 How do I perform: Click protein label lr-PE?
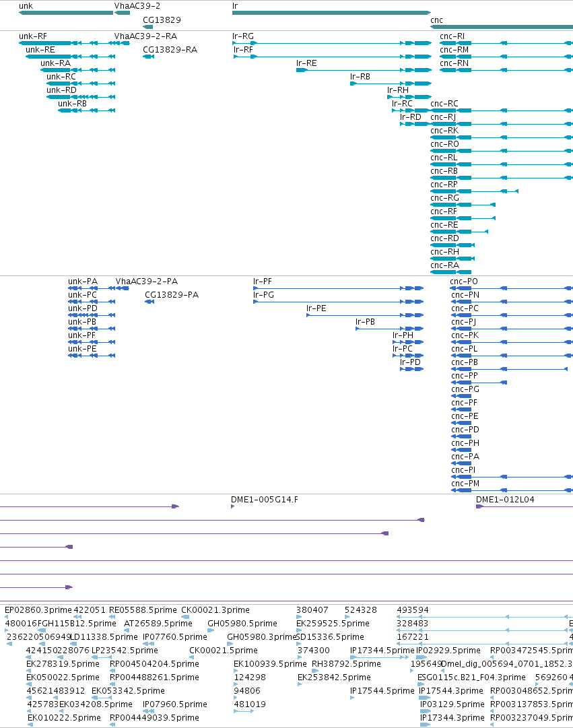click(x=316, y=308)
